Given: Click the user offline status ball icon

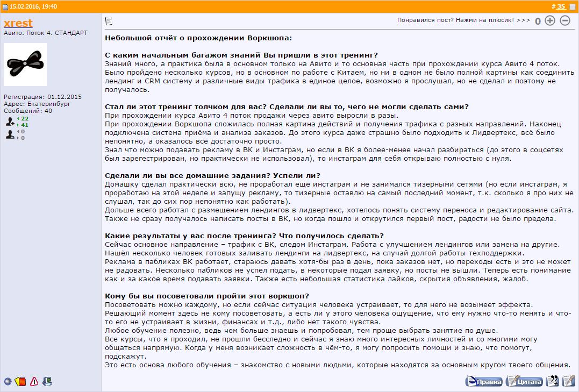Looking at the screenshot, I should pyautogui.click(x=8, y=381).
